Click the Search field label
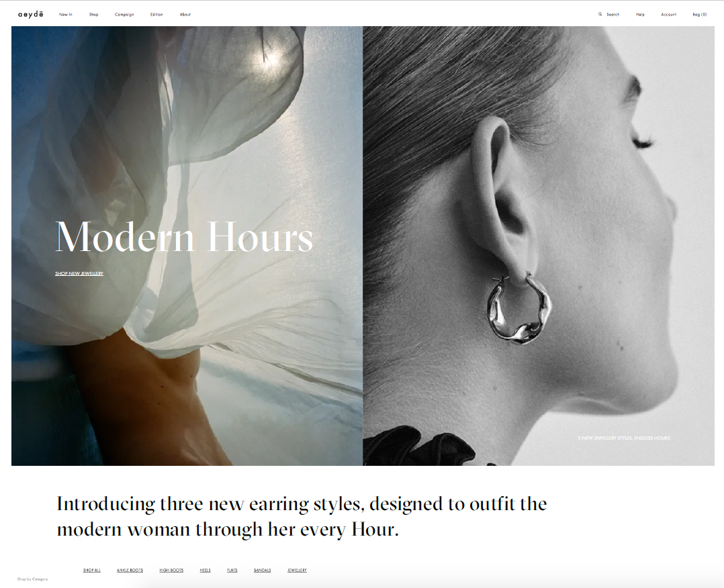The height and width of the screenshot is (588, 724). (613, 14)
